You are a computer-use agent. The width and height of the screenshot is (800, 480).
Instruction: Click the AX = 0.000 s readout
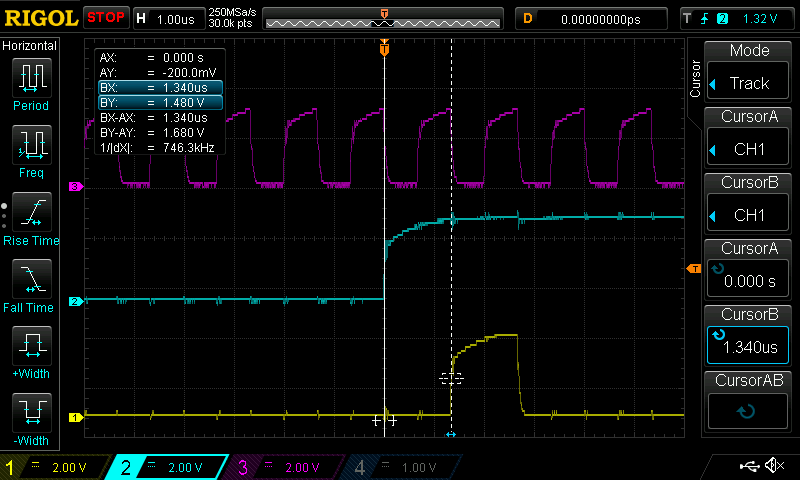click(151, 58)
